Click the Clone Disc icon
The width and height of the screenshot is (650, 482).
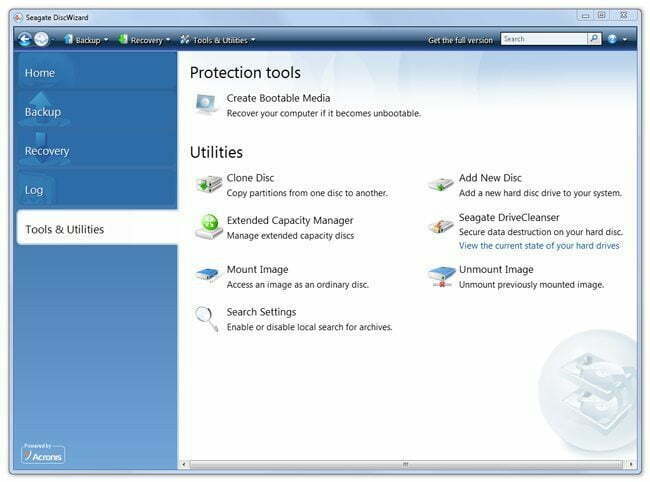pos(209,184)
